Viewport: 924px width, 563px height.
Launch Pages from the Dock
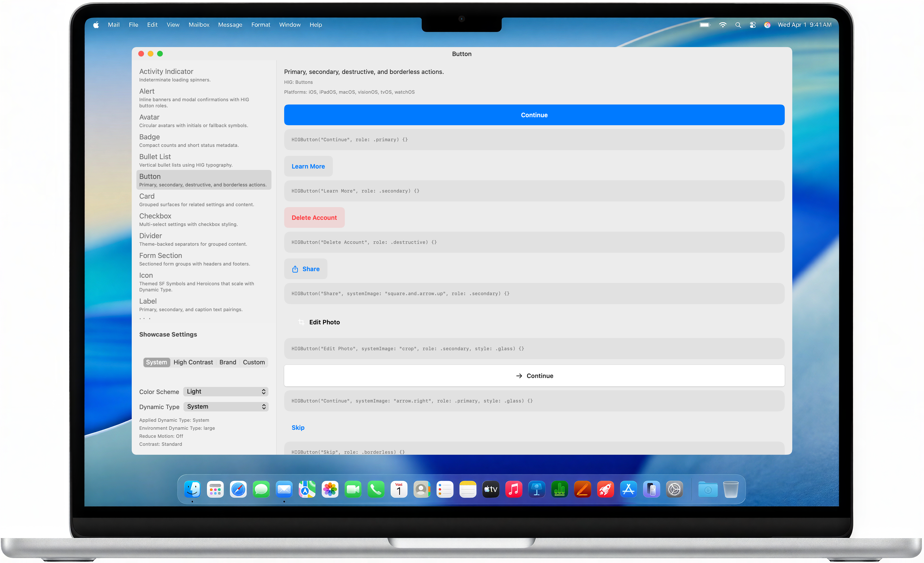pyautogui.click(x=582, y=489)
